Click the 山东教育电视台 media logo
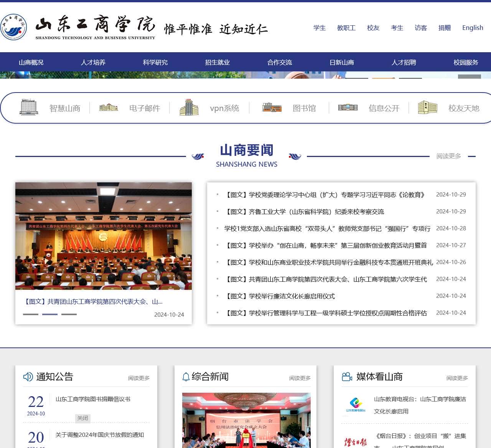This screenshot has width=491, height=448. click(x=355, y=404)
